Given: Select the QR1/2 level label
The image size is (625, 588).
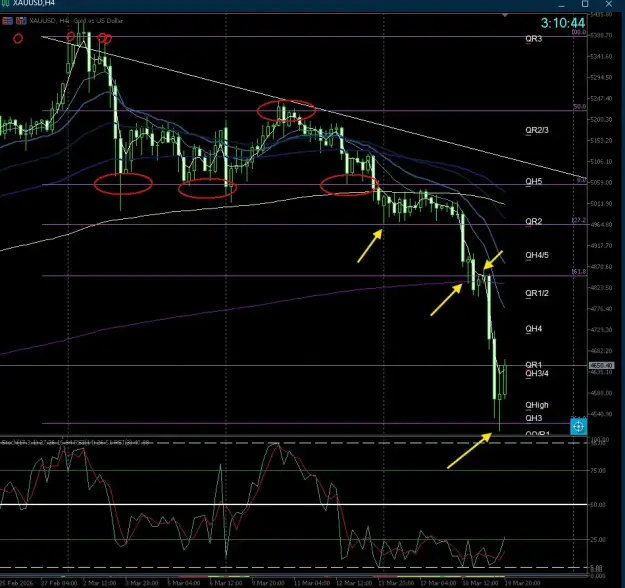Looking at the screenshot, I should 537,293.
